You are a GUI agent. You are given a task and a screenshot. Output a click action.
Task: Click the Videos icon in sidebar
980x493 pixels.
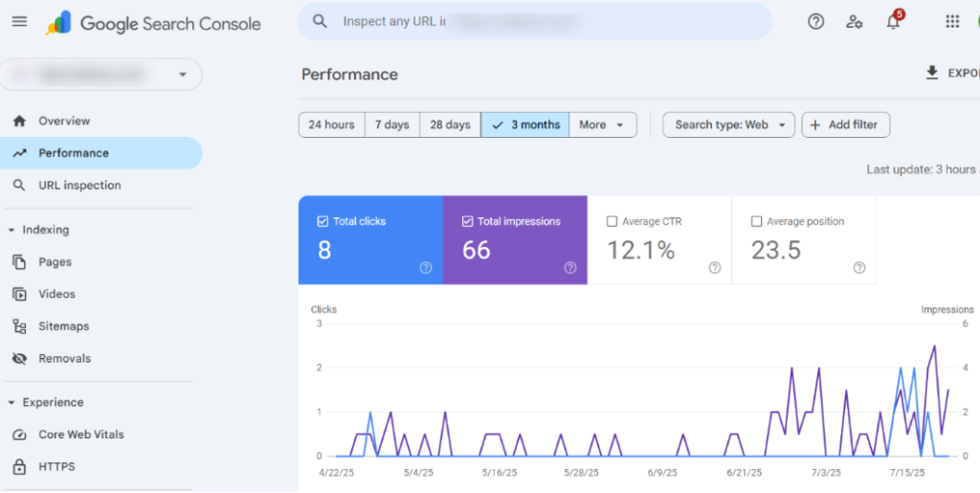19,294
